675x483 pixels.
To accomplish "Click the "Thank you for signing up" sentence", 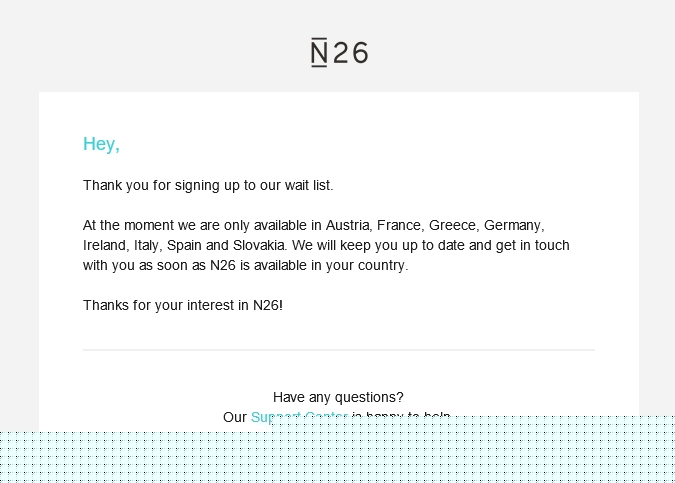I will click(x=207, y=185).
